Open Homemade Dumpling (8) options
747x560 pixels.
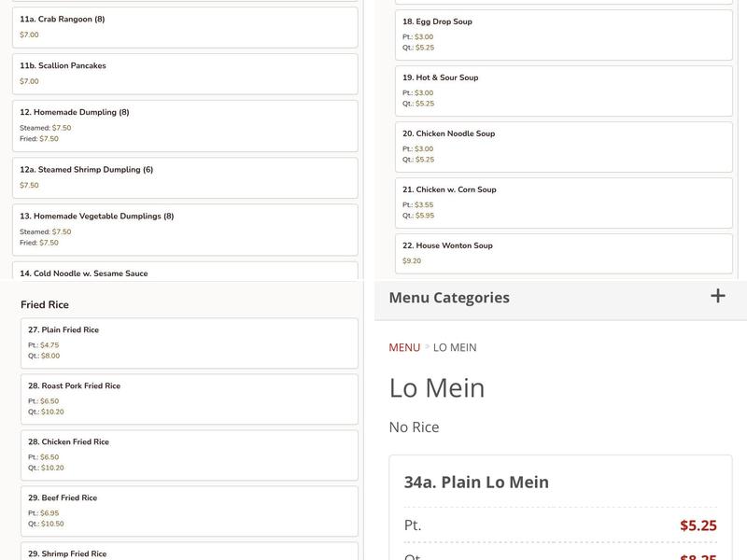189,125
